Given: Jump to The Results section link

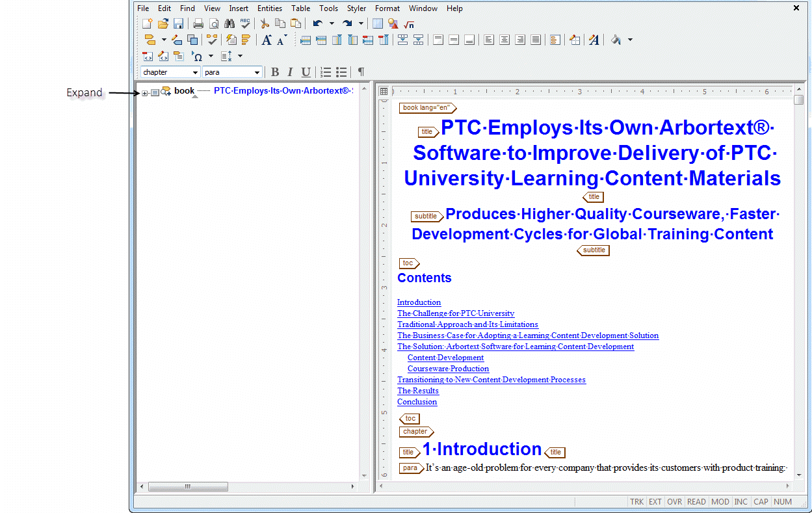Looking at the screenshot, I should point(418,391).
